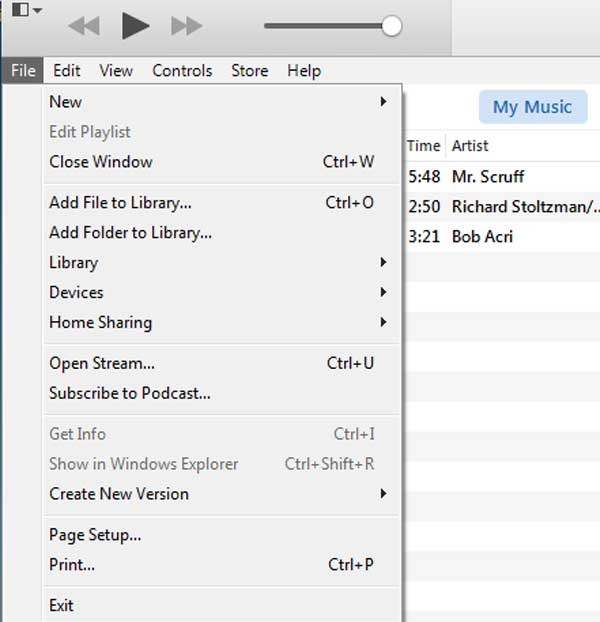600x622 pixels.
Task: Open the Controls menu
Action: pos(182,71)
